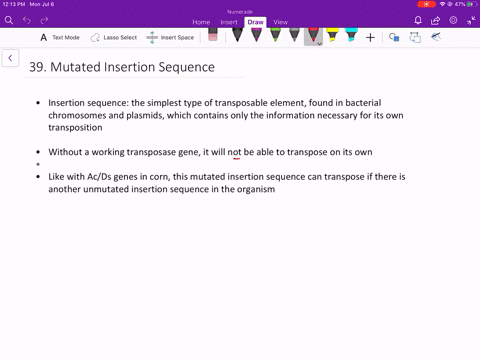Switch to Text Mode
The height and width of the screenshot is (360, 480).
(x=60, y=37)
